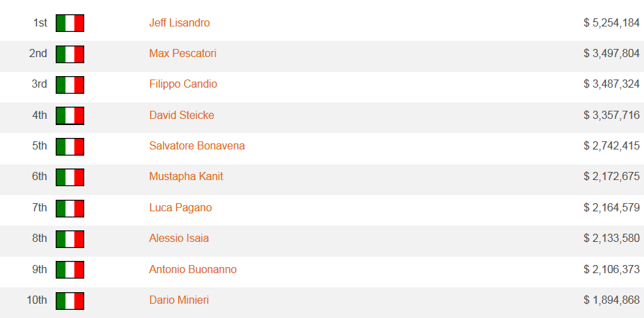The image size is (644, 318).
Task: Click the Antonio Buonanno link
Action: [193, 270]
